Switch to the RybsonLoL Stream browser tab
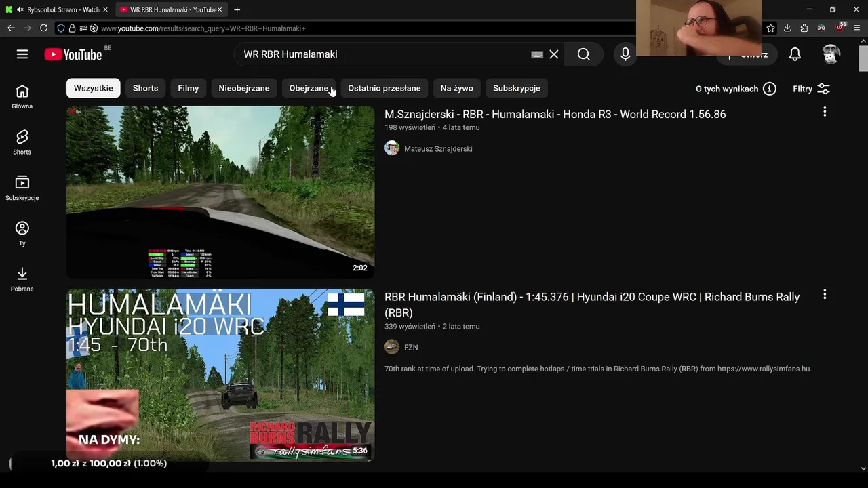 tap(57, 9)
